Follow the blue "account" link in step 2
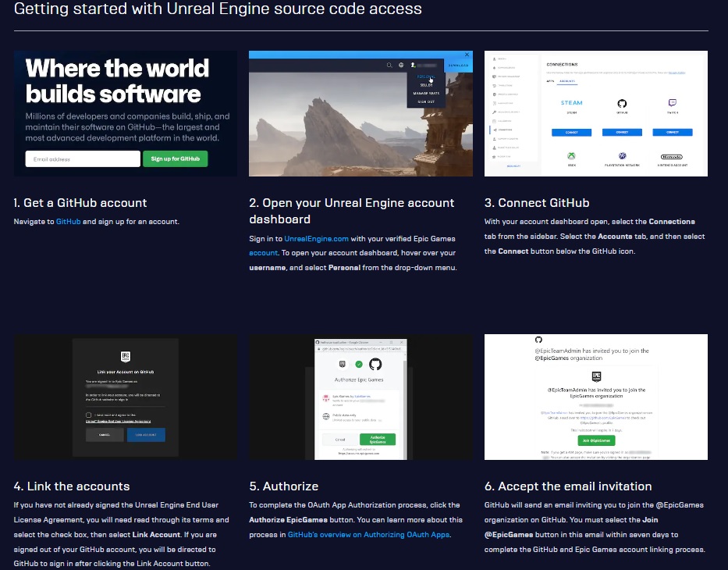The image size is (728, 570). (263, 253)
